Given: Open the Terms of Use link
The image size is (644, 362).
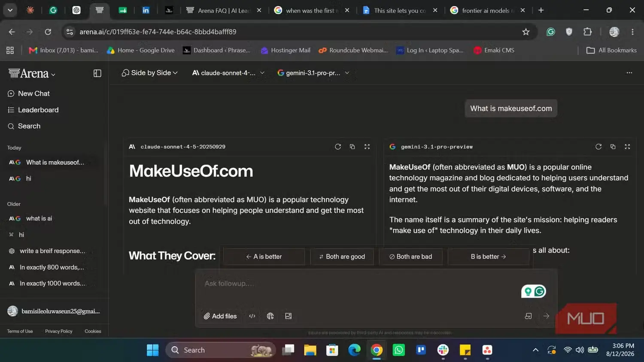Looking at the screenshot, I should (20, 331).
